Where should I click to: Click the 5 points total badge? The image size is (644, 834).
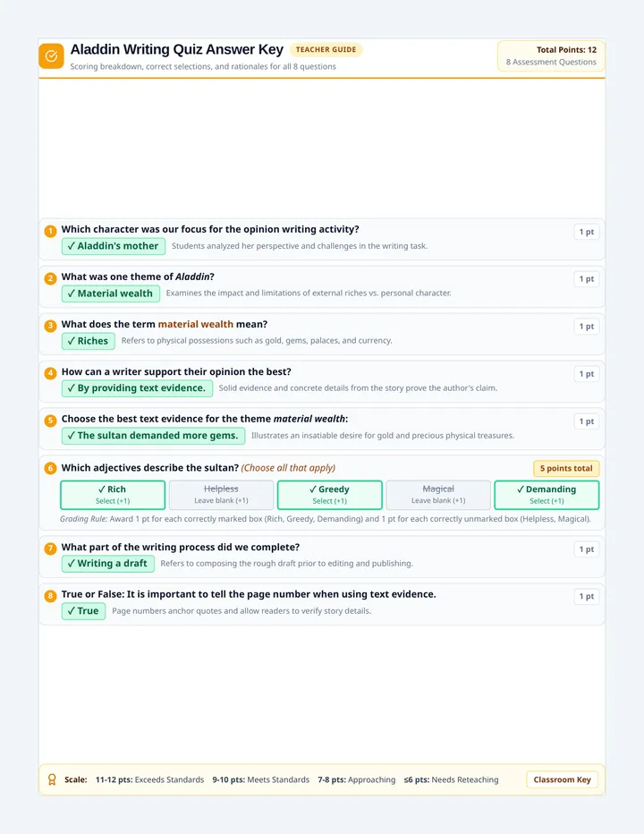566,468
